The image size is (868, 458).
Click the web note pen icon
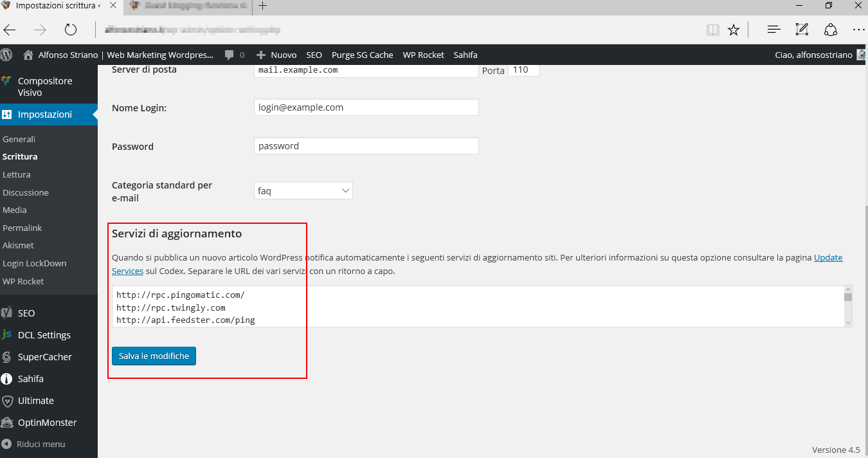click(802, 30)
